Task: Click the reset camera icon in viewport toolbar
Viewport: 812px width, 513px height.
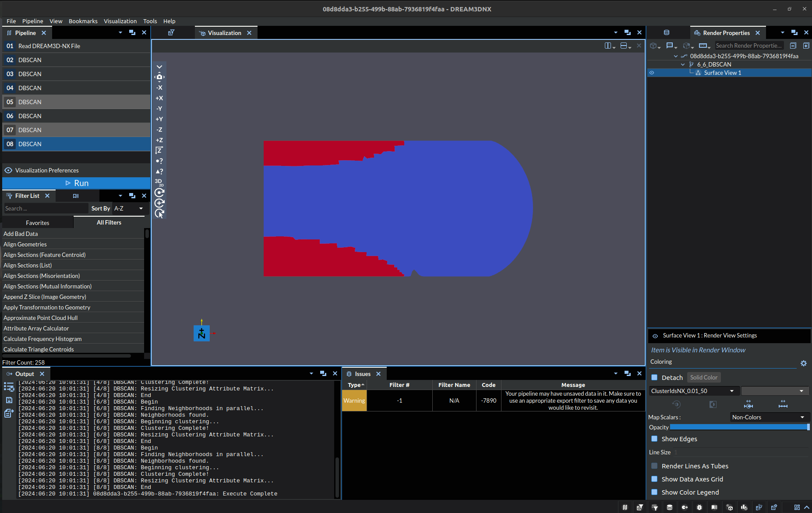Action: (x=159, y=77)
